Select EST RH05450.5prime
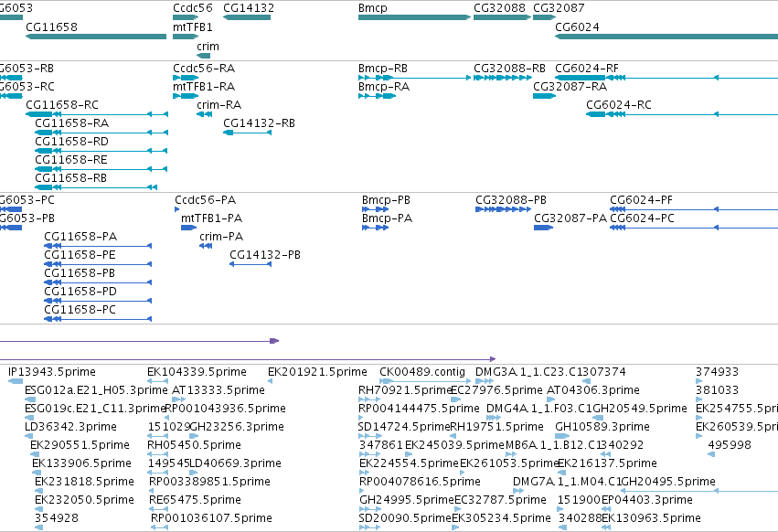 pos(157,454)
